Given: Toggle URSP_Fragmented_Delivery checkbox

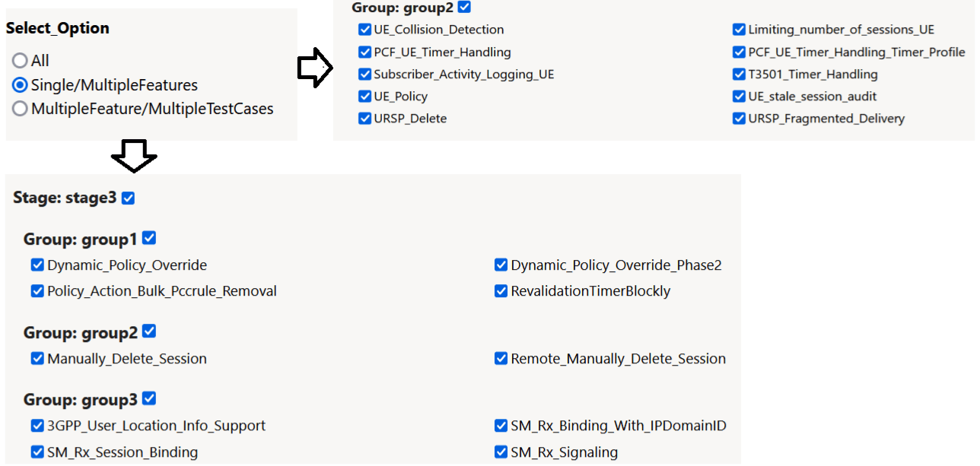Looking at the screenshot, I should (x=739, y=119).
